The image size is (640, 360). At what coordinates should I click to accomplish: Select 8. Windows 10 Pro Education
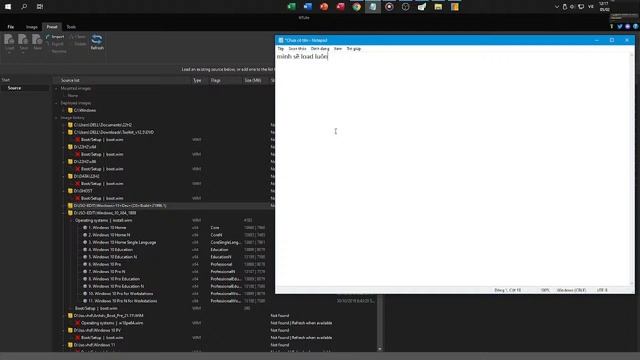114,279
